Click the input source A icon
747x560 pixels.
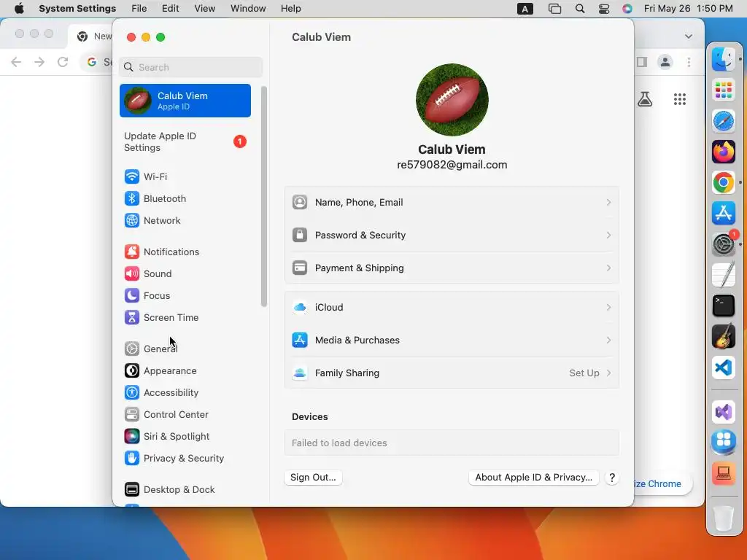(x=525, y=9)
